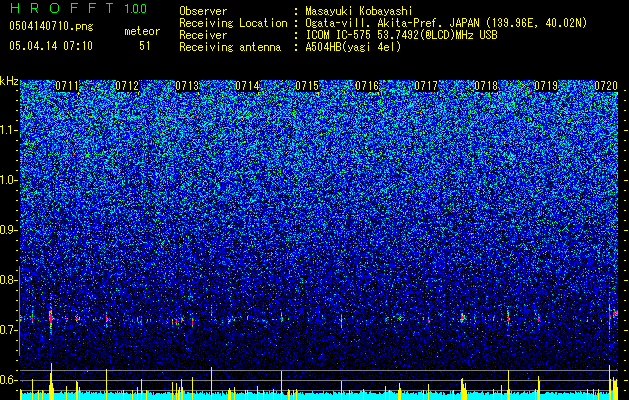The height and width of the screenshot is (400, 629).
Task: Click the 1.0 kHz axis label
Action: 9,180
